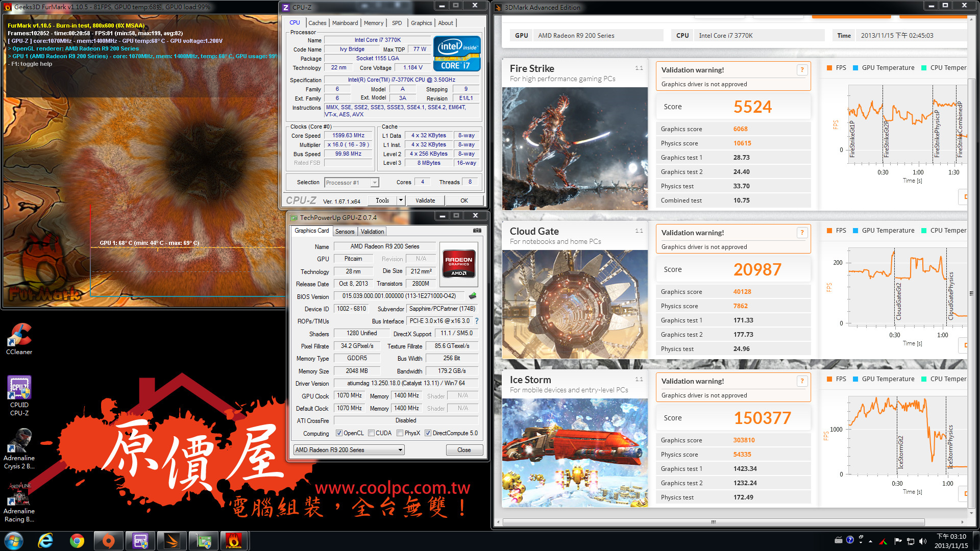The width and height of the screenshot is (980, 551).
Task: Click Cloud Gate validation help icon
Action: (802, 233)
